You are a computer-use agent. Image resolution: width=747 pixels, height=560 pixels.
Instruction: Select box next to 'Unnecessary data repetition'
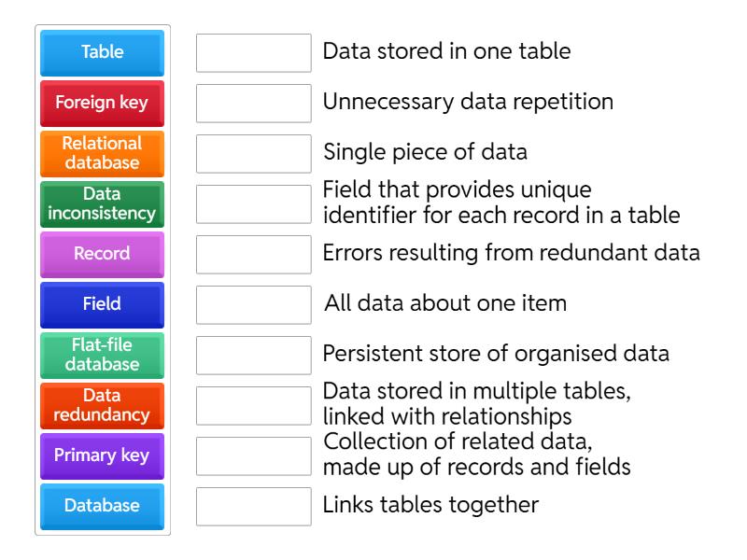pyautogui.click(x=253, y=104)
